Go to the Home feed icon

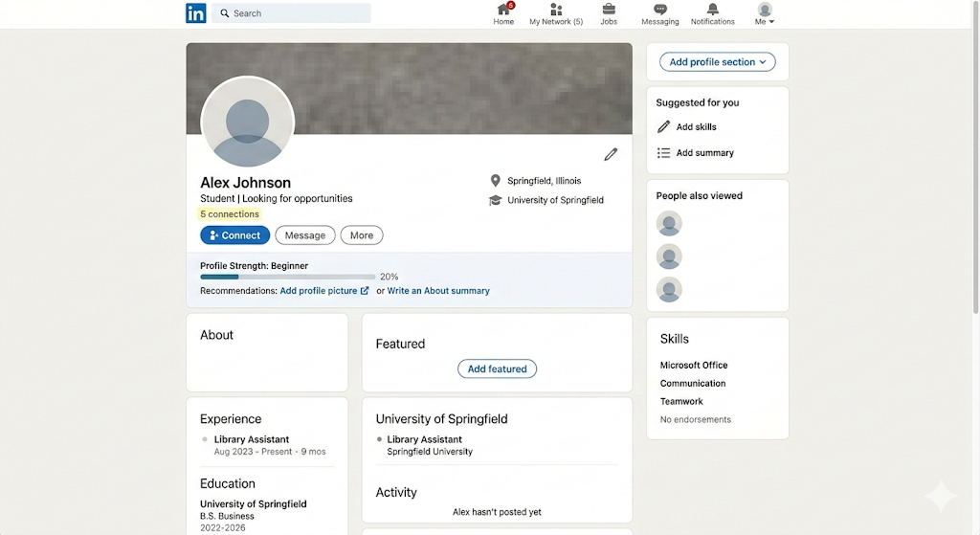[x=503, y=10]
